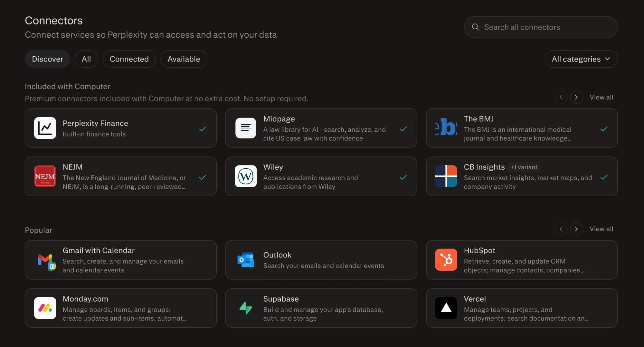Open the HubSpot orange logo icon
Image resolution: width=644 pixels, height=347 pixels.
446,260
